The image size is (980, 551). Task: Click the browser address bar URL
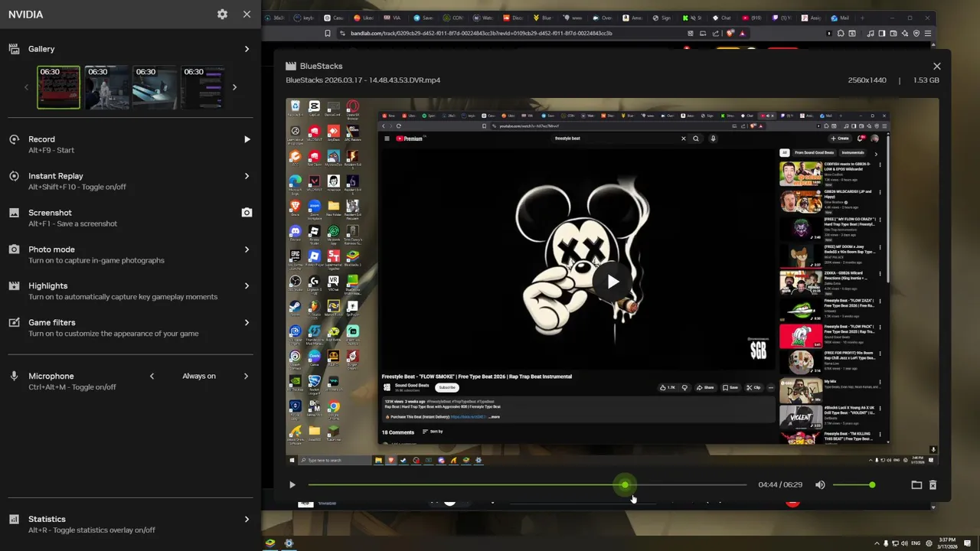482,33
